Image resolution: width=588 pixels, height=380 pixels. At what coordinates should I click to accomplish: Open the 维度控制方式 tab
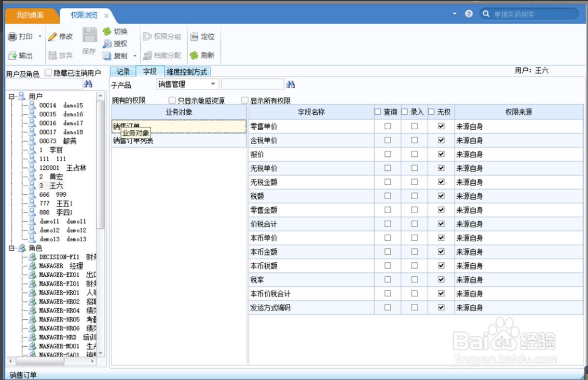187,72
